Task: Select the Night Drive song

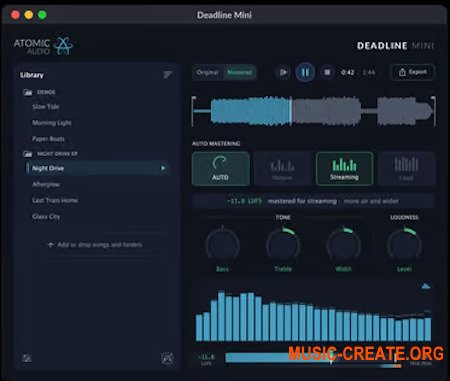Action: tap(98, 168)
